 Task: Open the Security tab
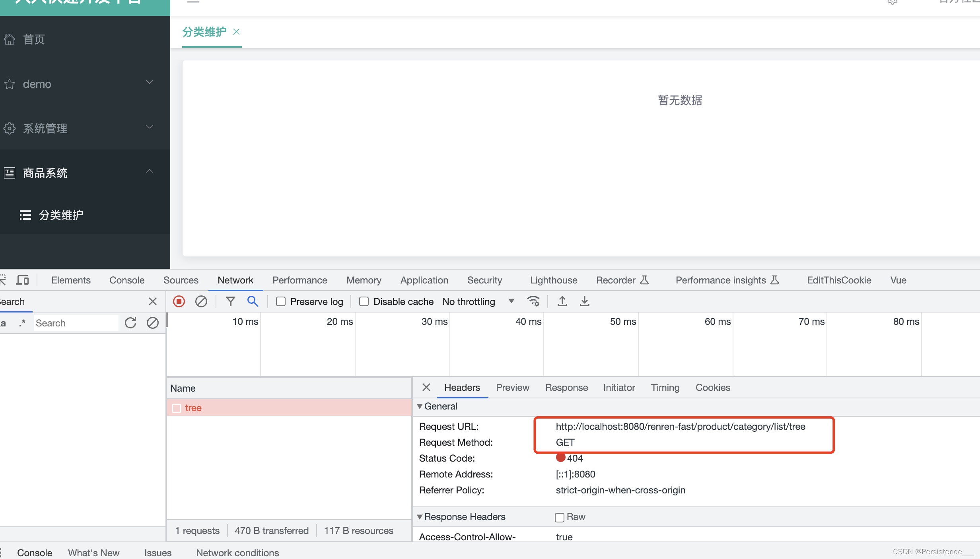click(x=485, y=280)
